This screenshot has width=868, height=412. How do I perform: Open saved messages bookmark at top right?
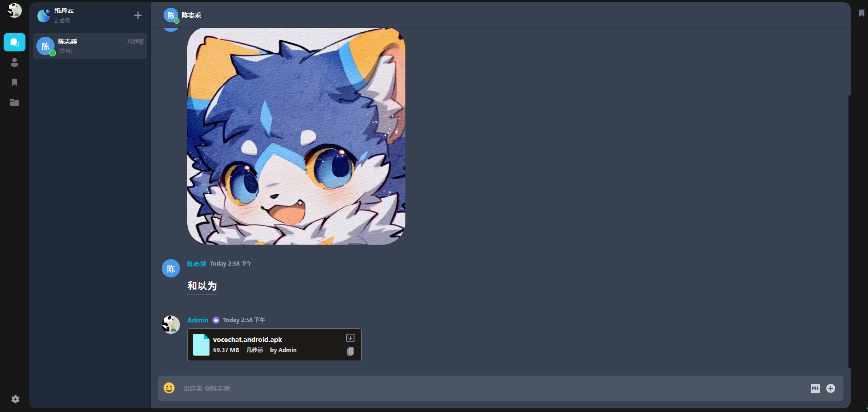click(x=861, y=13)
